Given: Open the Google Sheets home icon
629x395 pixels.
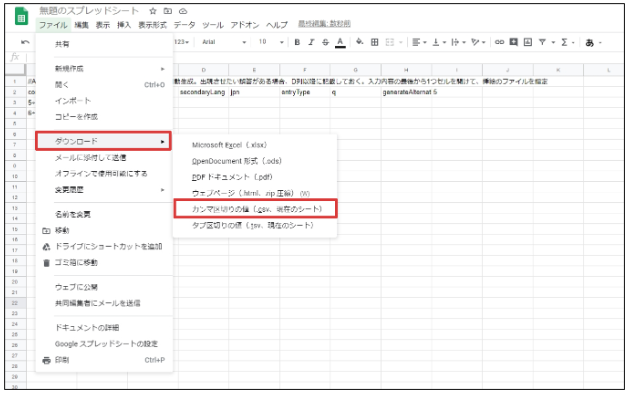Looking at the screenshot, I should coord(21,17).
